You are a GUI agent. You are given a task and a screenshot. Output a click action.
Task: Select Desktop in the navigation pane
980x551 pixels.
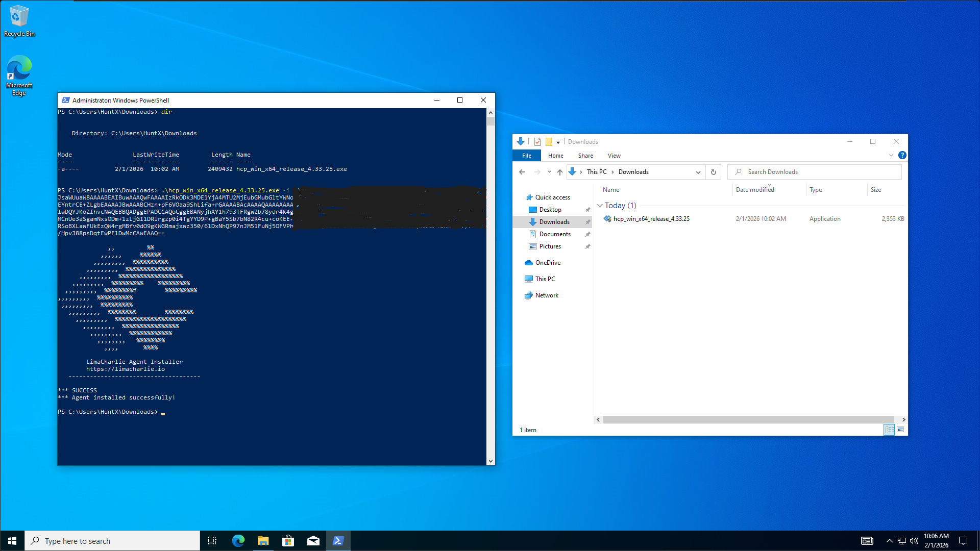(x=550, y=210)
